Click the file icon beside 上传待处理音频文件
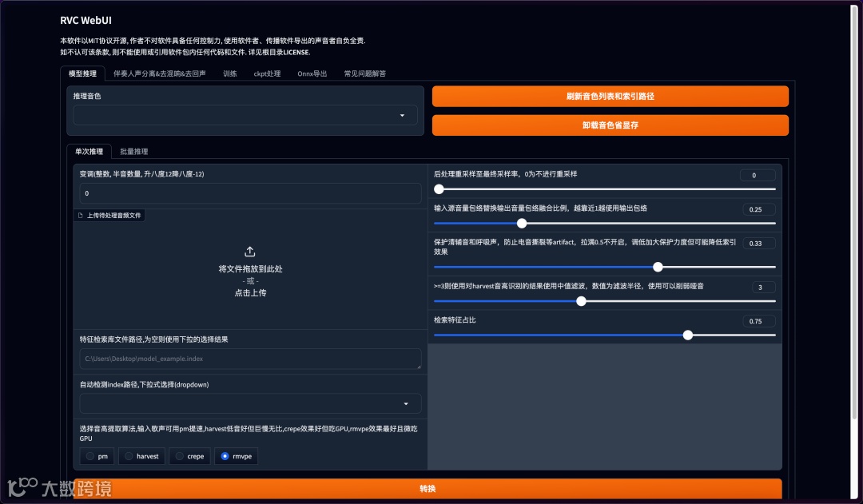The image size is (863, 504). point(81,215)
